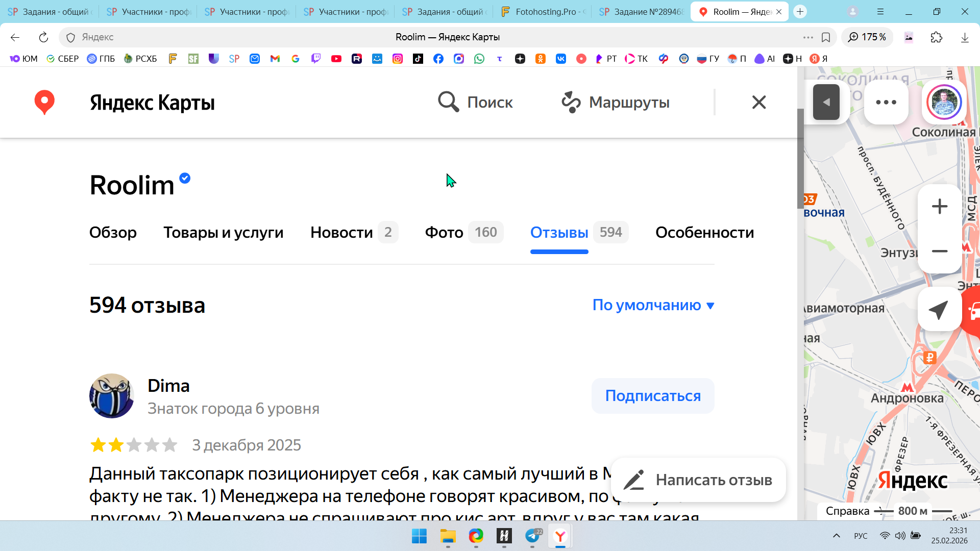980x551 pixels.
Task: Click the Yandex Maps red pin logo
Action: coord(44,102)
